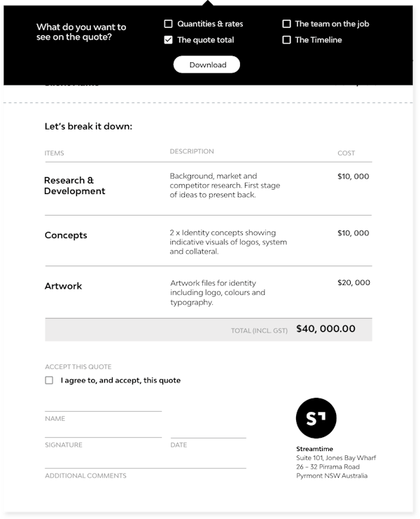Select the Research & Development item
420x519 pixels.
pos(74,186)
